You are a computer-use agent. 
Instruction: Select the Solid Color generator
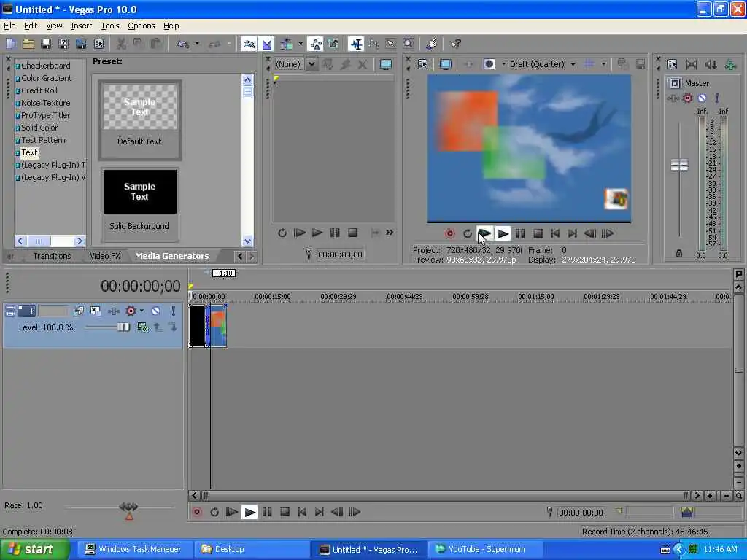39,128
